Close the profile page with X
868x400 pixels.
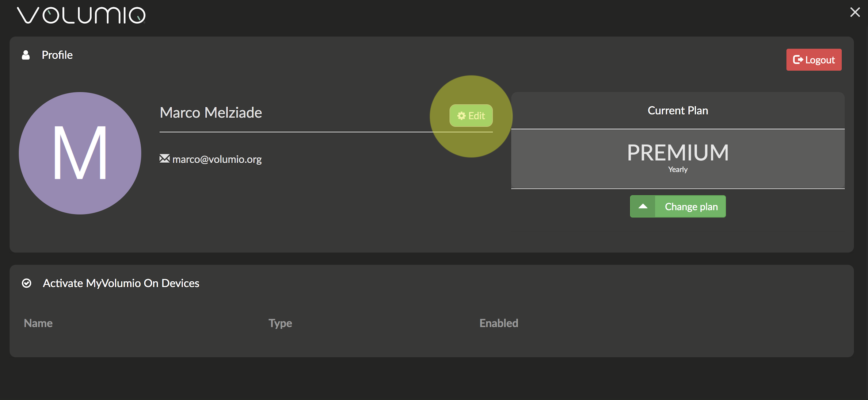[x=855, y=12]
